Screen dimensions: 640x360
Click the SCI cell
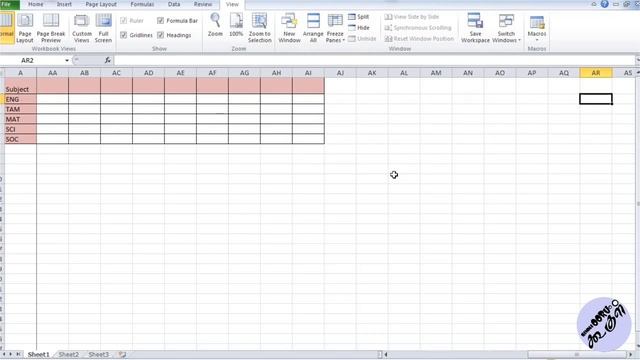pos(20,129)
